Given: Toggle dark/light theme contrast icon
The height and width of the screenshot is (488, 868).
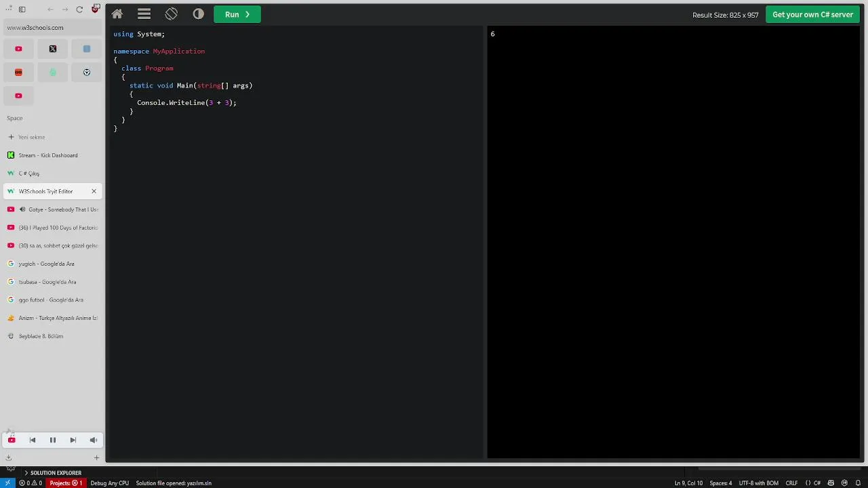Looking at the screenshot, I should [198, 14].
